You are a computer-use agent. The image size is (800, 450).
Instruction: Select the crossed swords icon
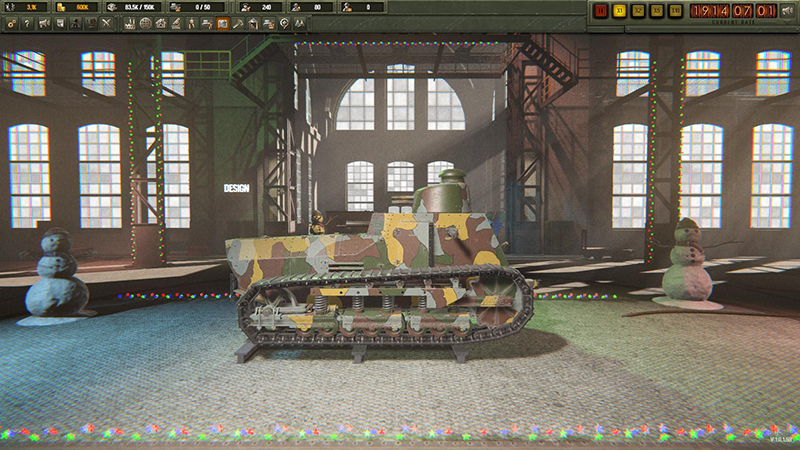[x=105, y=23]
